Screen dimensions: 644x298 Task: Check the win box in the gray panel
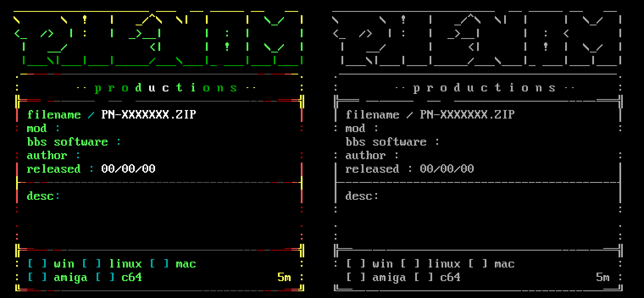click(355, 264)
